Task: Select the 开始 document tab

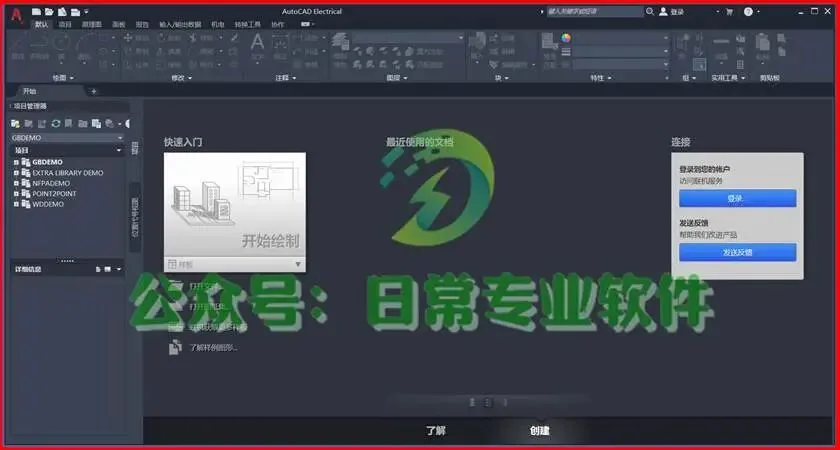Action: coord(29,91)
